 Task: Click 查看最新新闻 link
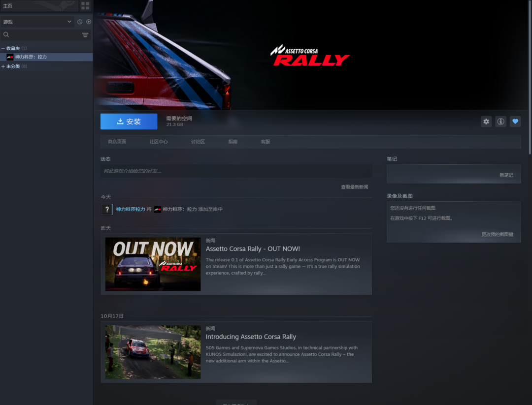355,187
